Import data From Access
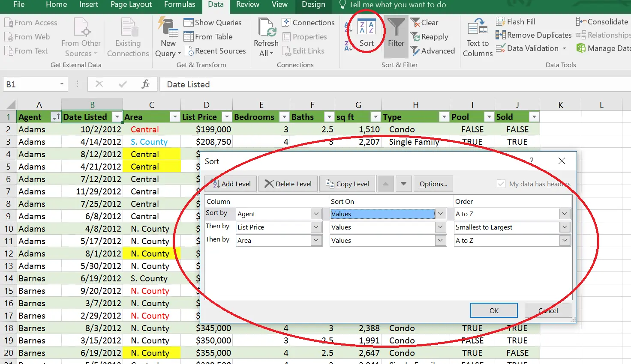The width and height of the screenshot is (631, 364). click(31, 23)
